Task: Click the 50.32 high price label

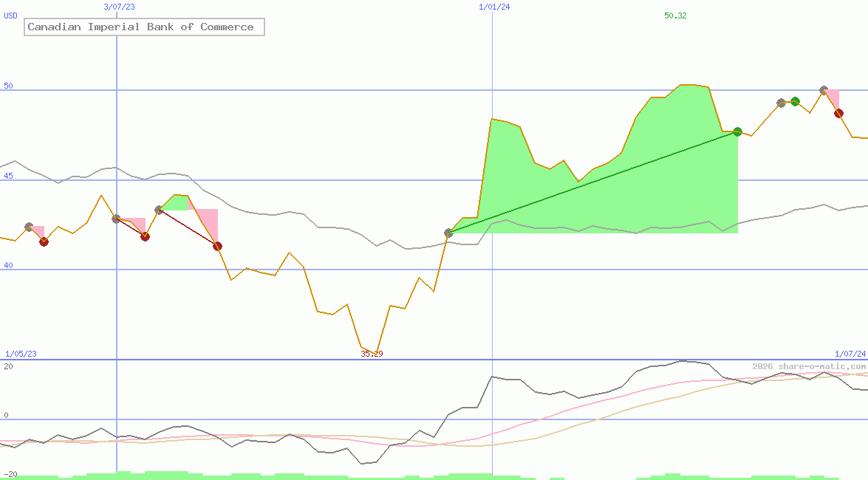Action: click(675, 16)
